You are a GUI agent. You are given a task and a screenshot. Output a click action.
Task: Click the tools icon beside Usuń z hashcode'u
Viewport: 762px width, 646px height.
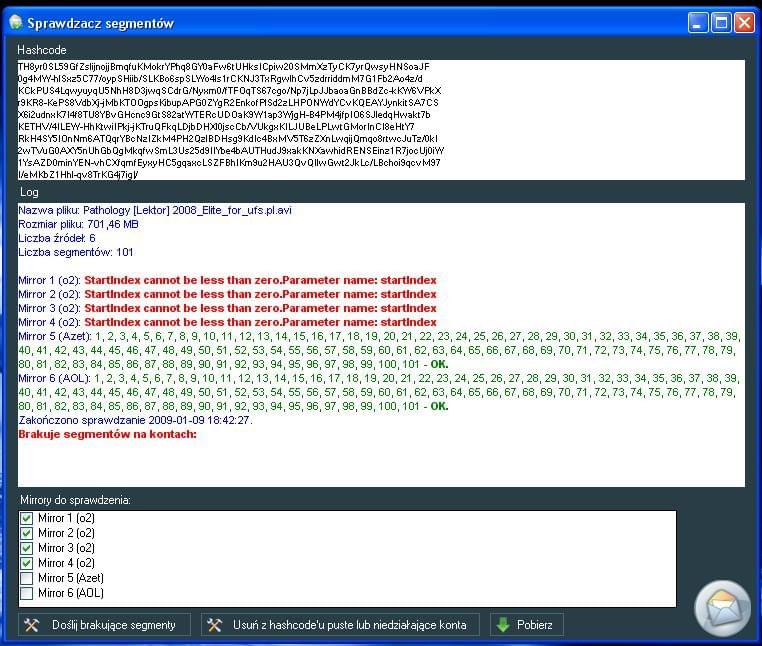[x=214, y=625]
